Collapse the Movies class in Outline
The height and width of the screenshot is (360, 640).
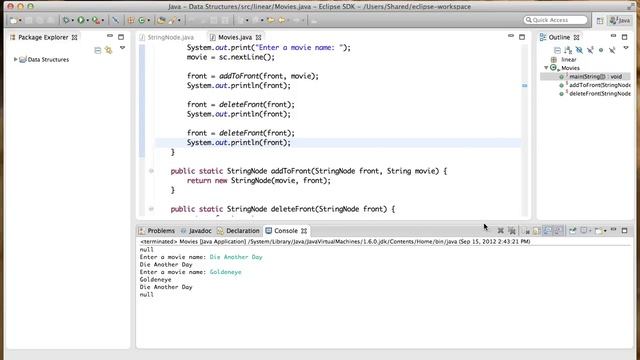(x=546, y=68)
